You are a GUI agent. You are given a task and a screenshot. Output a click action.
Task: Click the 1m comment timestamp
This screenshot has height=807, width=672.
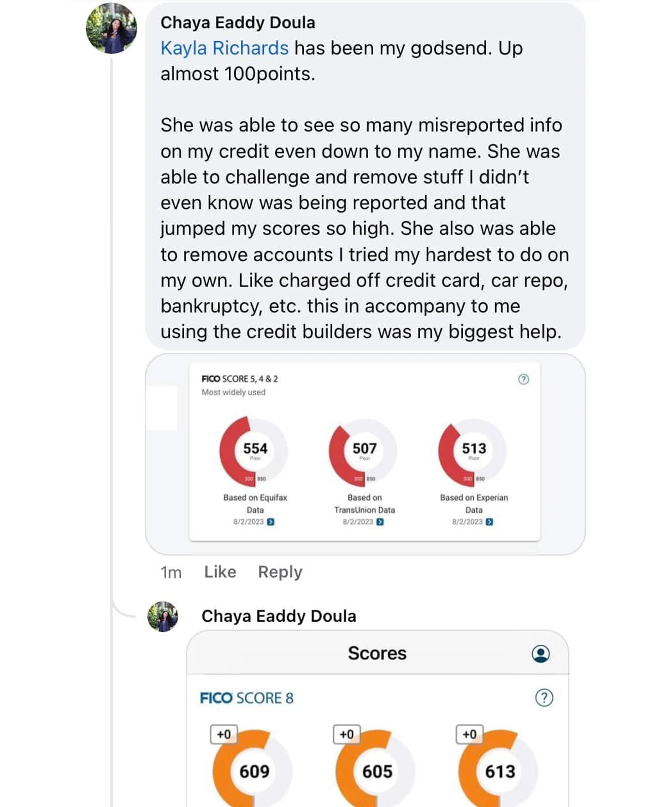pyautogui.click(x=171, y=572)
